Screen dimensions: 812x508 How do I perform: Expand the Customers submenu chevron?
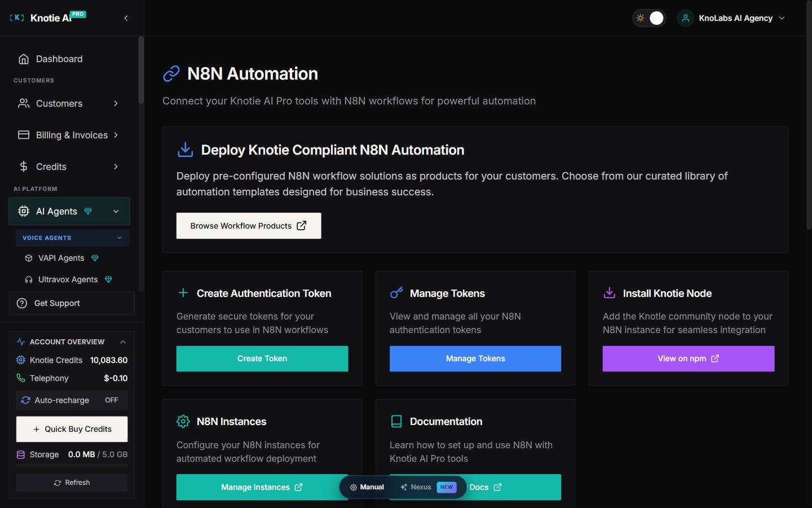tap(116, 103)
